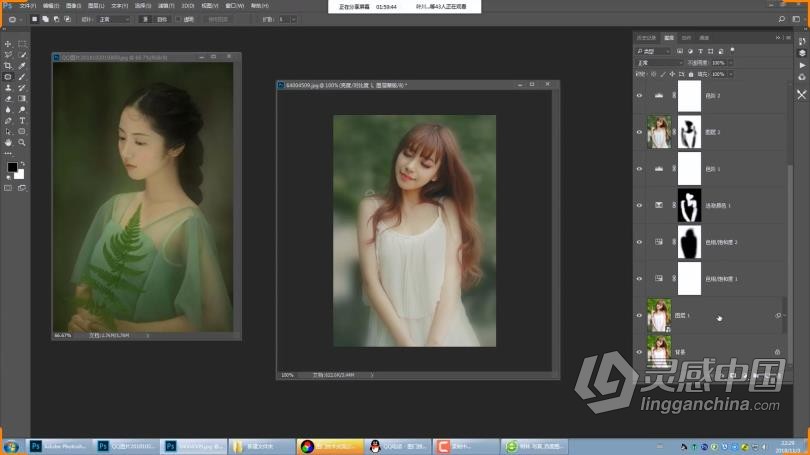The height and width of the screenshot is (455, 810).
Task: Click the white background color swatch
Action: tap(20, 176)
